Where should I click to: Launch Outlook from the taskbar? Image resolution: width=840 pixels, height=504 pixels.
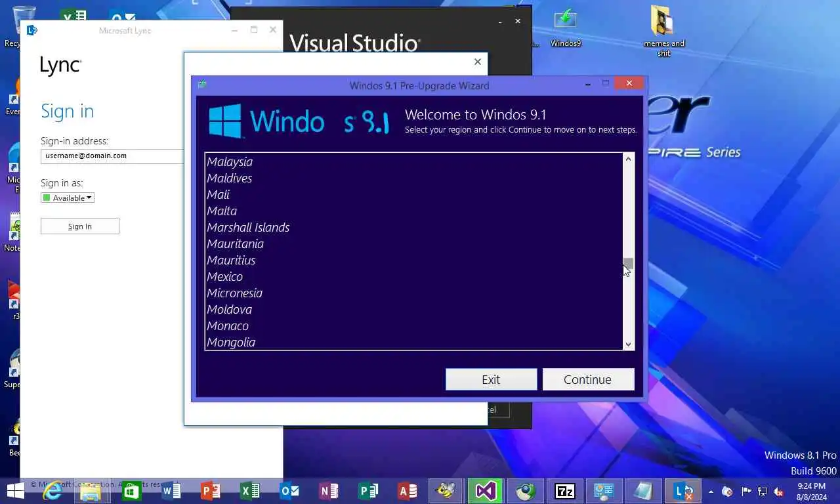pos(289,490)
